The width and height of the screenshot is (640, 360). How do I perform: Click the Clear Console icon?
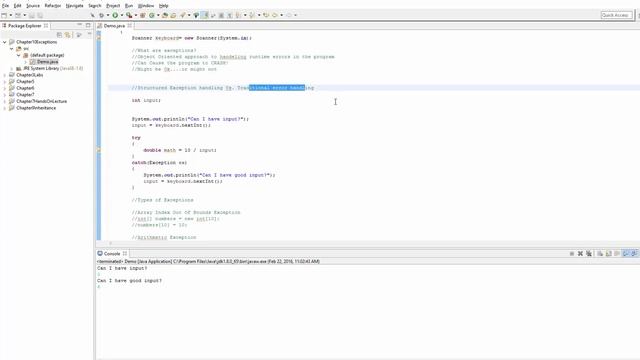(x=600, y=253)
